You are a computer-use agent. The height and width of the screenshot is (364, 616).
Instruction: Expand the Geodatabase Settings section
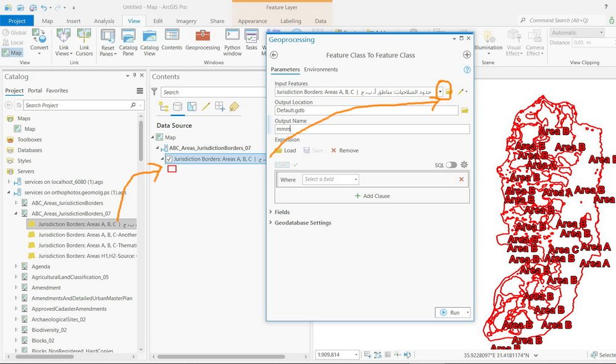pos(300,223)
